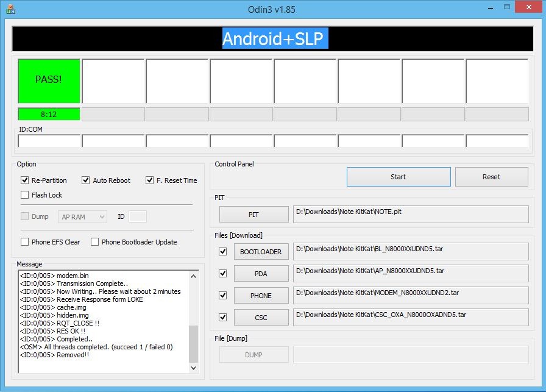Click the ID field beside AP RAM
The image size is (546, 392).
coord(138,216)
